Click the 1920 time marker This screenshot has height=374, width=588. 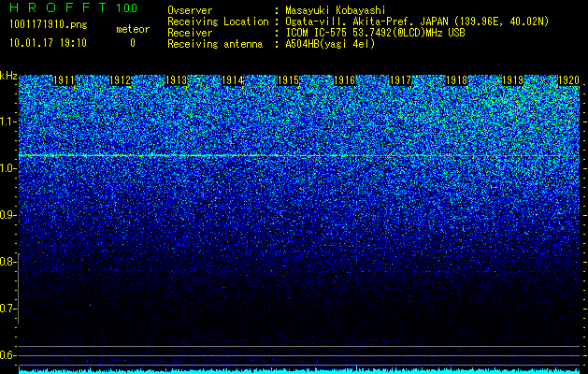[x=569, y=80]
